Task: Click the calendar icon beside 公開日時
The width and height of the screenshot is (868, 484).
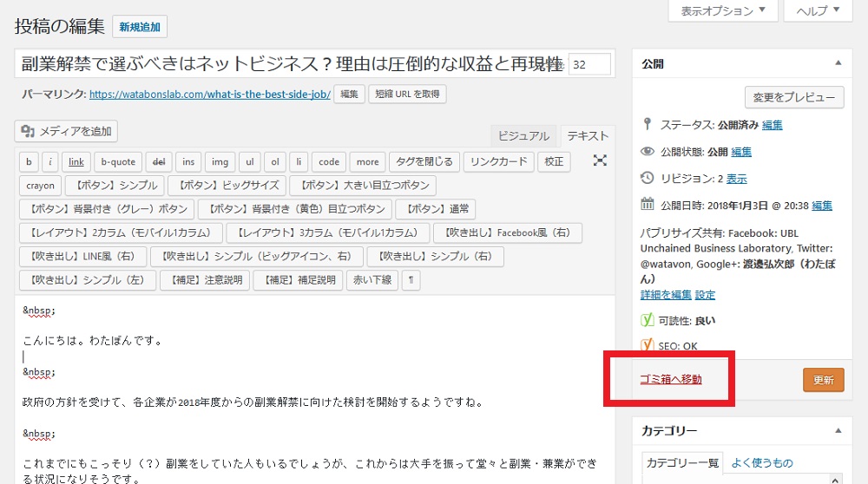Action: 648,204
